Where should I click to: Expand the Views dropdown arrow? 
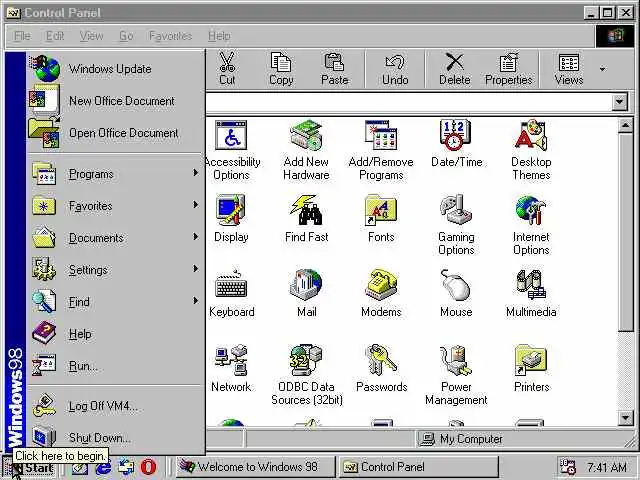[x=602, y=69]
